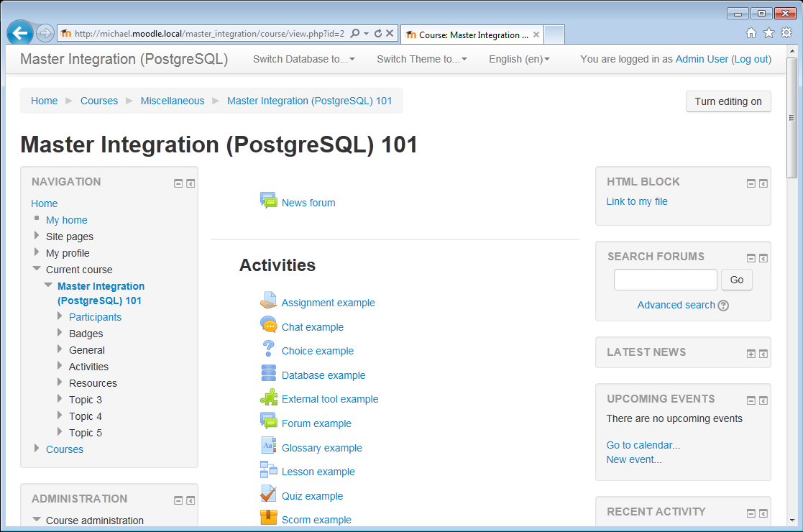Click the Database example icon
The width and height of the screenshot is (803, 532).
[x=268, y=372]
